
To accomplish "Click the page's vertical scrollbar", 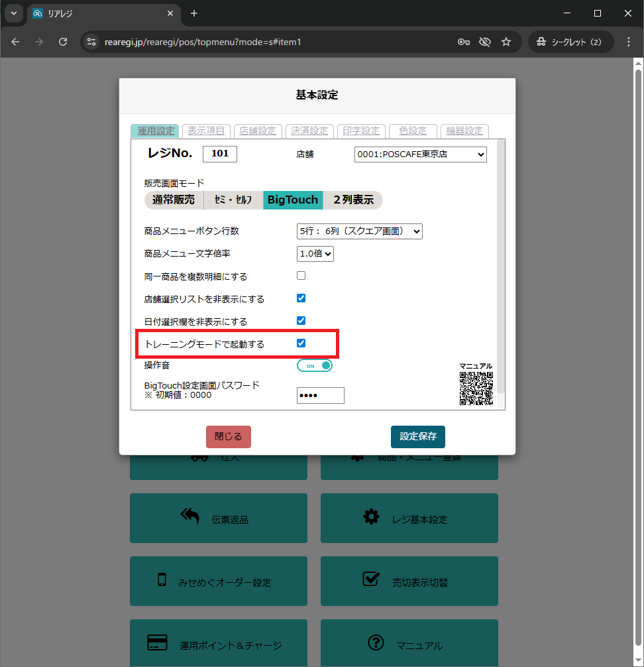I will pos(638,357).
